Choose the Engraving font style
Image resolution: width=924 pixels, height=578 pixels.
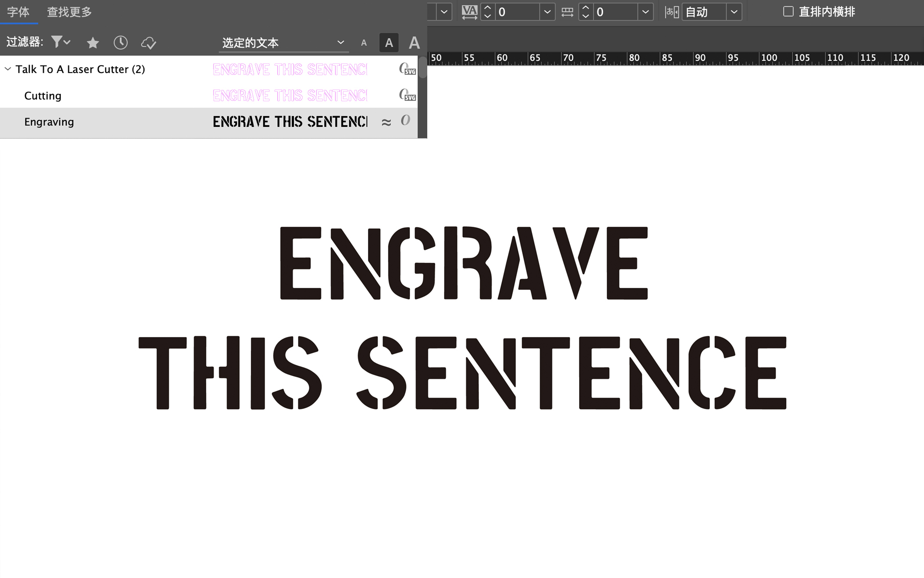coord(49,122)
